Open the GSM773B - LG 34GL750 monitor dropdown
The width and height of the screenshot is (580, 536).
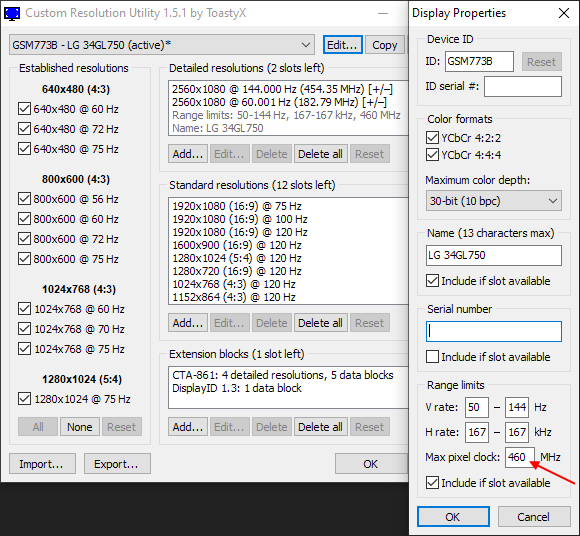coord(162,45)
